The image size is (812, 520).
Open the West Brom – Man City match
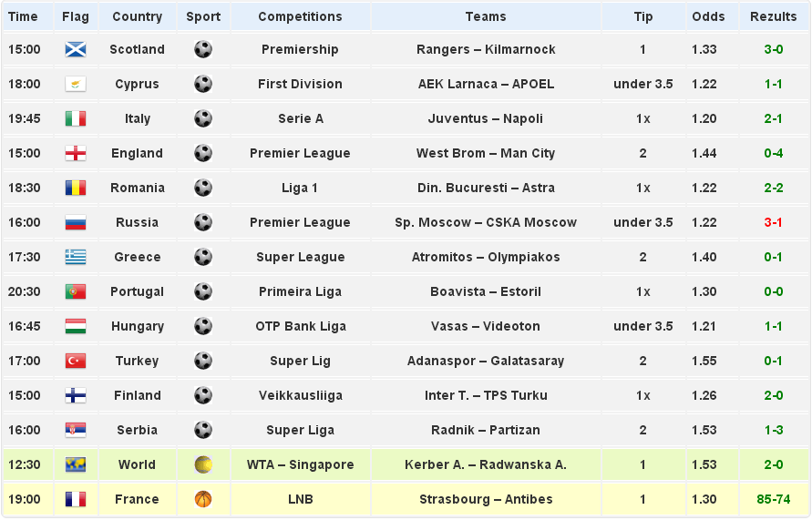[485, 153]
